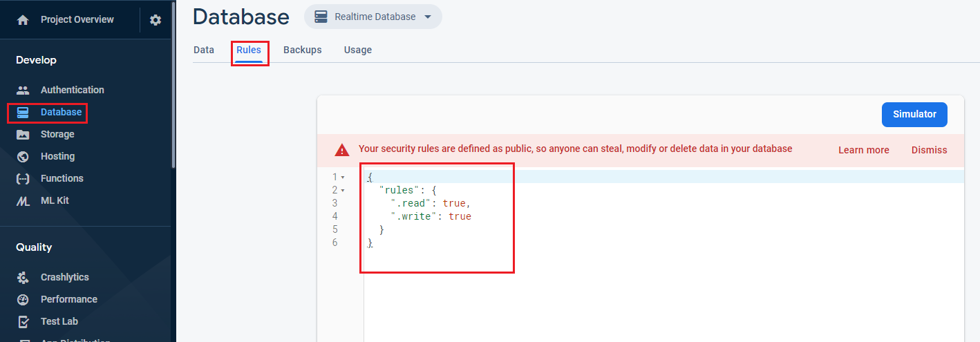The image size is (980, 342).
Task: Click the Authentication people icon
Action: pos(23,90)
